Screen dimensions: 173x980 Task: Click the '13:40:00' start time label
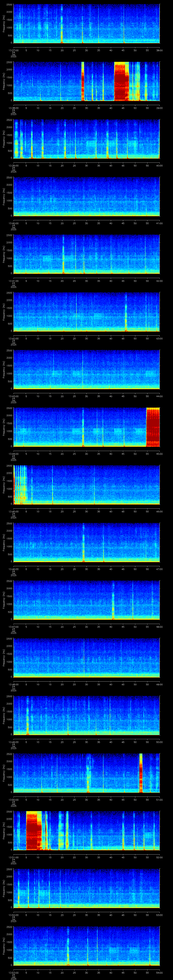tap(14, 223)
